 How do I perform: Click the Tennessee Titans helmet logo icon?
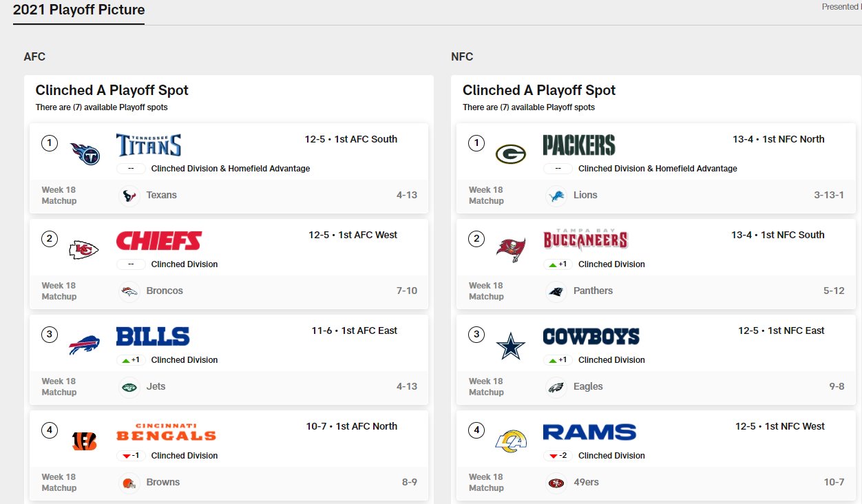[85, 153]
